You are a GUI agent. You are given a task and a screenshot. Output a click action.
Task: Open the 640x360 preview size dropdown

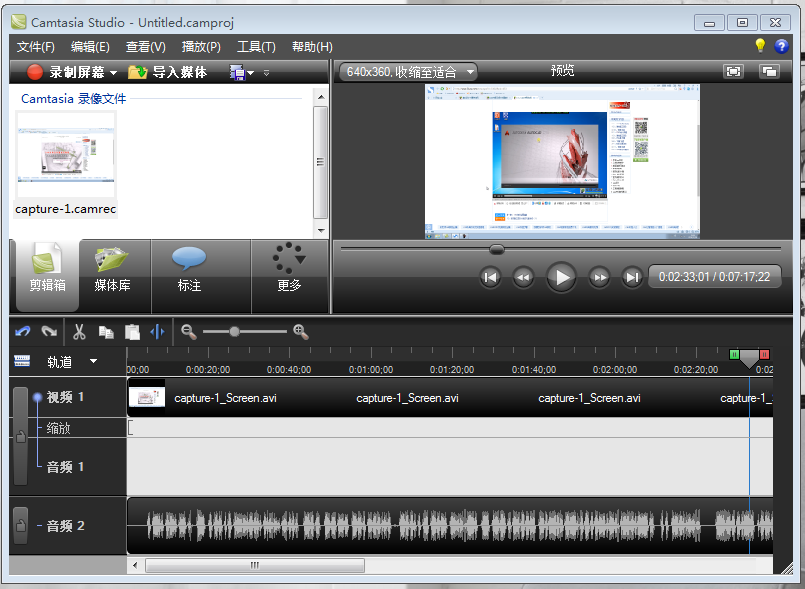(409, 72)
